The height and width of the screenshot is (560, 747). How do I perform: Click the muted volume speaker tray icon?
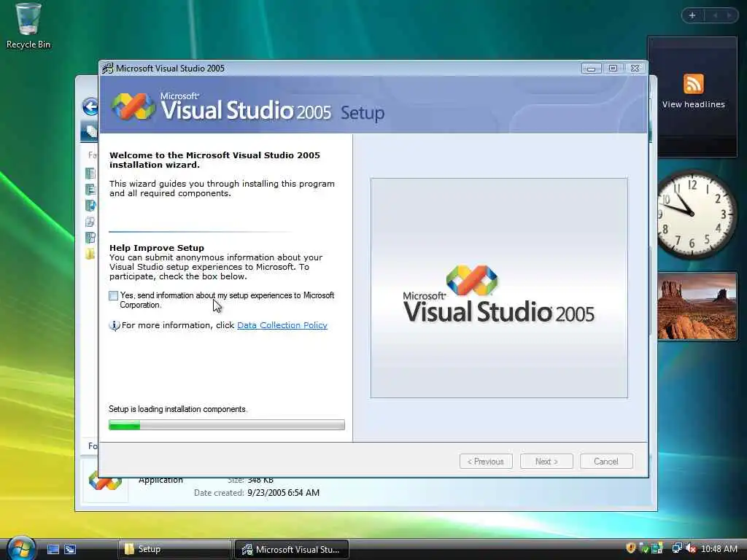point(691,548)
